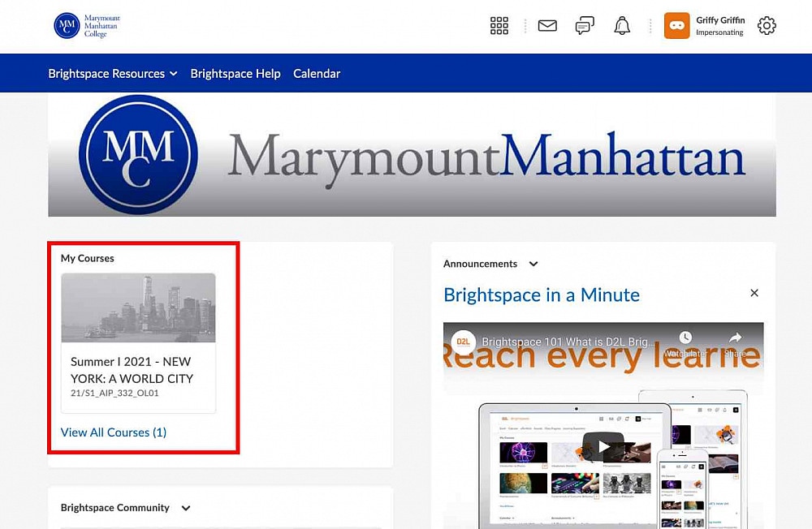Click the View All Courses (1) link
This screenshot has height=529, width=812.
point(114,432)
